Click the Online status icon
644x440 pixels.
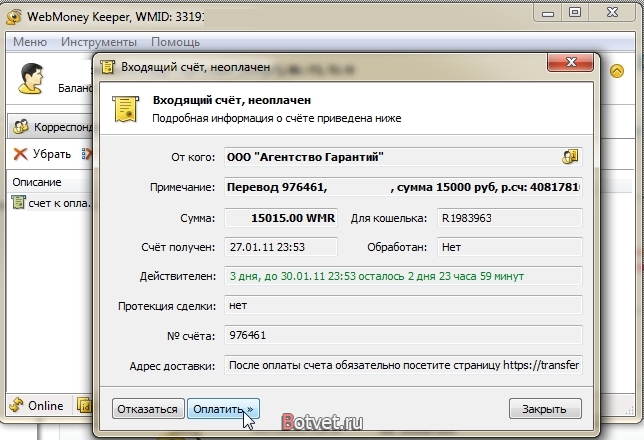[16, 405]
